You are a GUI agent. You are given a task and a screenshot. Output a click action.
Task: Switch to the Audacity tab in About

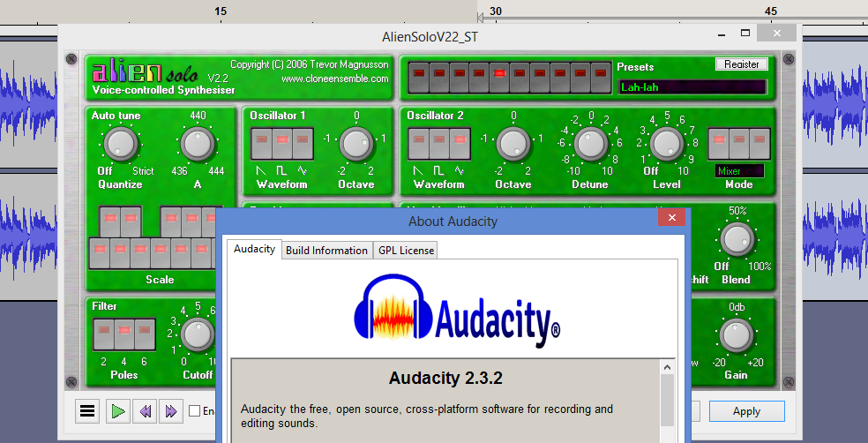254,249
